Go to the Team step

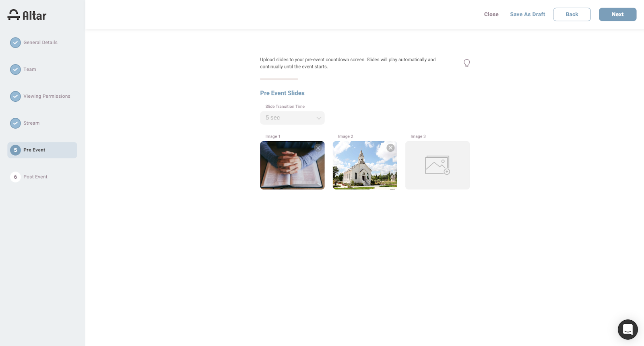click(x=30, y=70)
